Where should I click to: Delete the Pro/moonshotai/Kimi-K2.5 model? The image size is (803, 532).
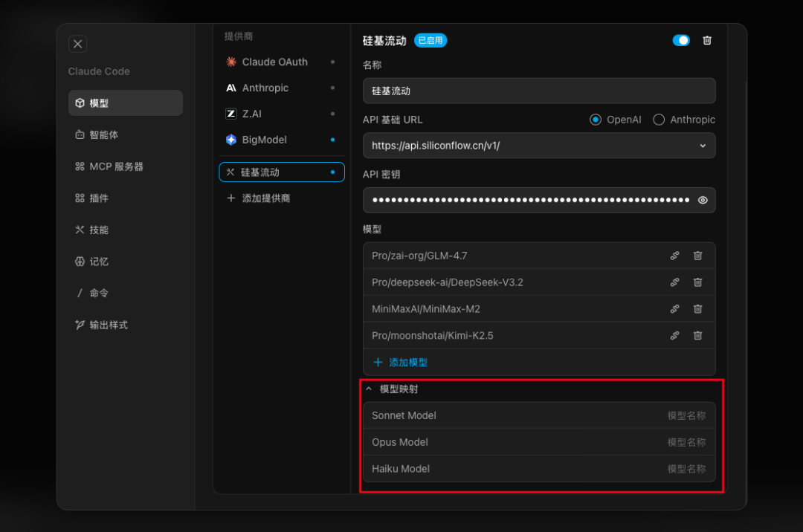(697, 336)
